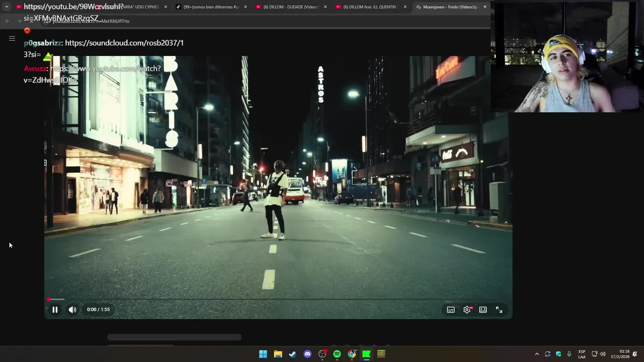The width and height of the screenshot is (644, 362).
Task: Open the Windows Start menu
Action: [263, 354]
